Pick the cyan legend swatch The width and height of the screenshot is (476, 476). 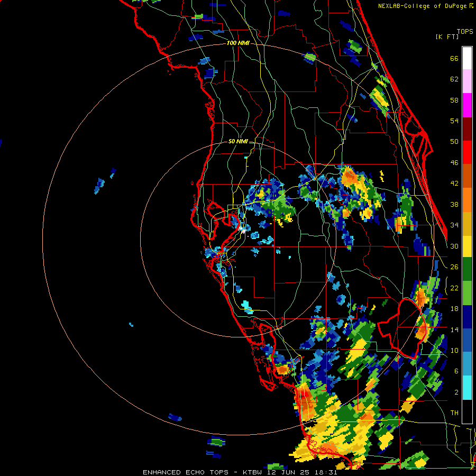point(467,388)
